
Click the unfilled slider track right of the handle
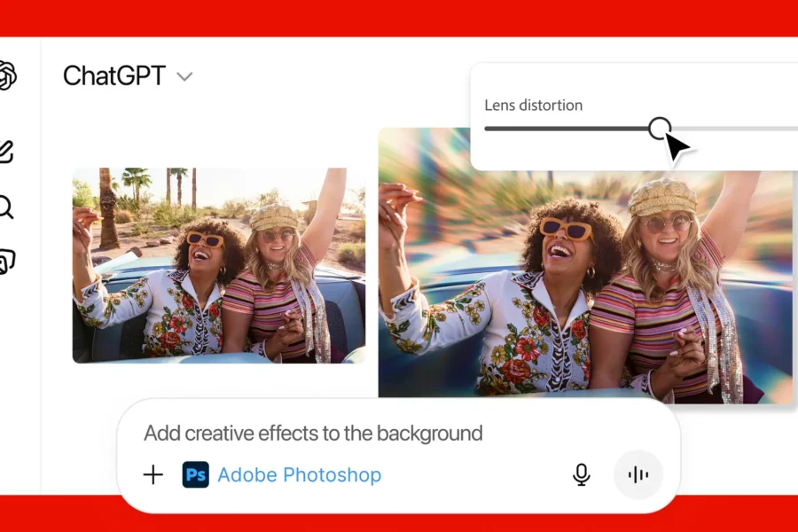pos(745,129)
